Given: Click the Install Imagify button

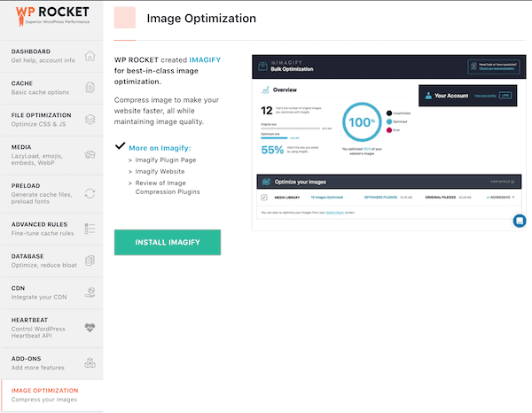Looking at the screenshot, I should (x=168, y=242).
